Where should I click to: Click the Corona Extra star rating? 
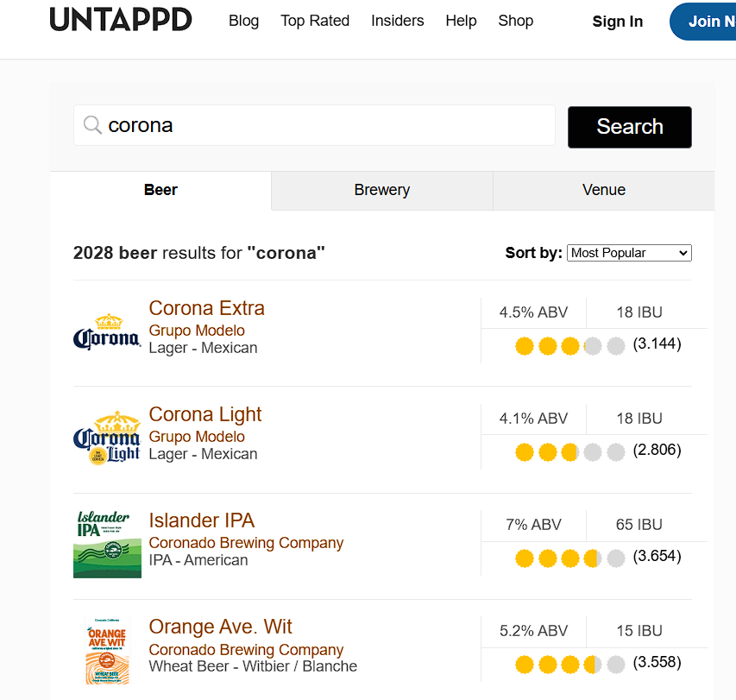click(569, 346)
